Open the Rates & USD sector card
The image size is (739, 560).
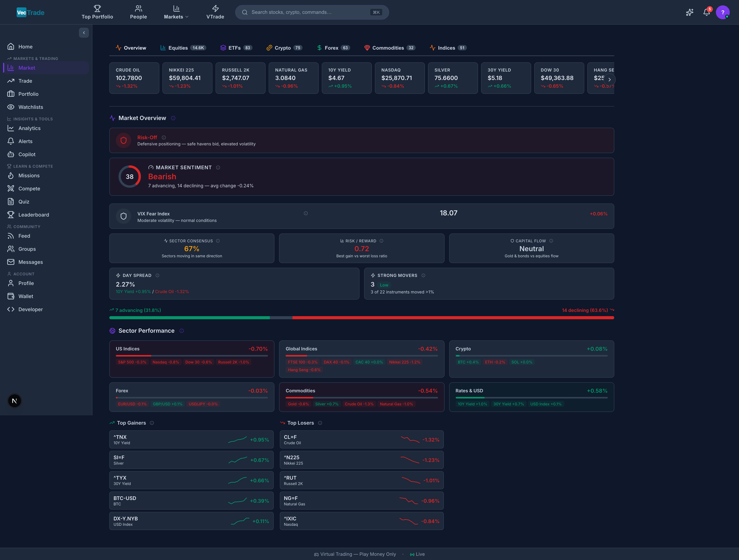point(532,397)
